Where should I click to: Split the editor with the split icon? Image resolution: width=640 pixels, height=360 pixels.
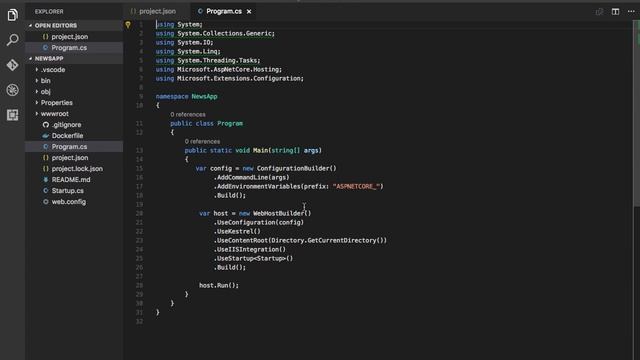pos(615,11)
